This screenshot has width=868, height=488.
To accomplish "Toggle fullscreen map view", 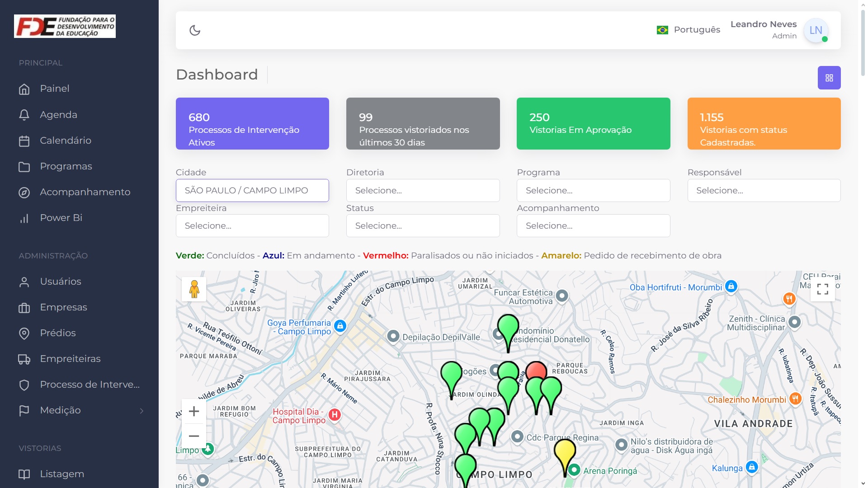I will click(x=822, y=289).
